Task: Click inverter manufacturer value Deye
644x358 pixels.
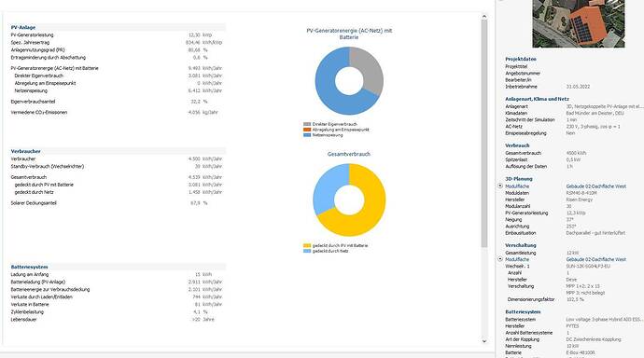Action: click(x=571, y=280)
